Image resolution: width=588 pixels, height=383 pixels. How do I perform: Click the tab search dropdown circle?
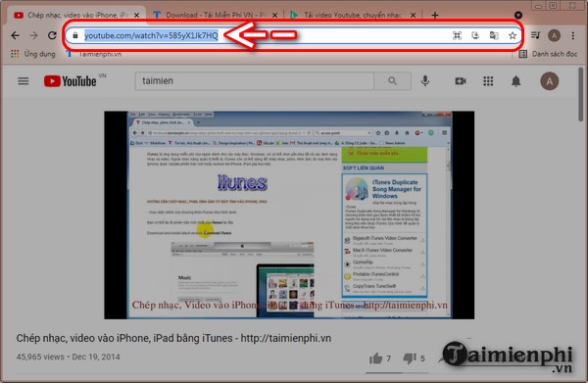[517, 15]
